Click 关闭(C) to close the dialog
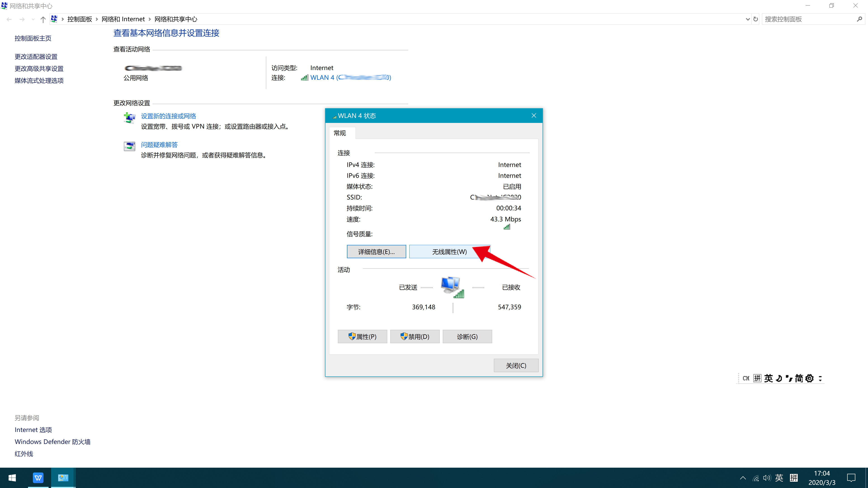868x488 pixels. [516, 365]
